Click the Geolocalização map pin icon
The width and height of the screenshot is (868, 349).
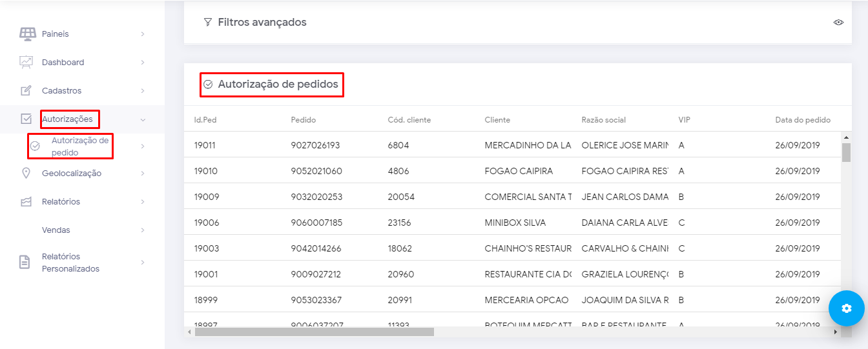click(x=26, y=173)
